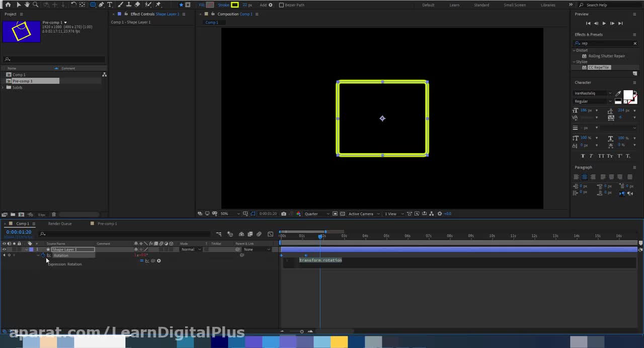Enable the Bezier Path checkbox

(x=281, y=5)
